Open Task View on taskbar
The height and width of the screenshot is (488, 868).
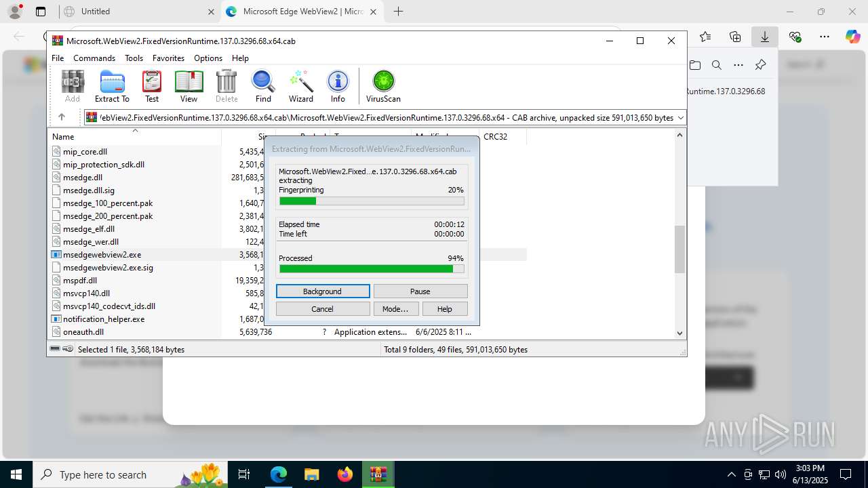(x=245, y=474)
